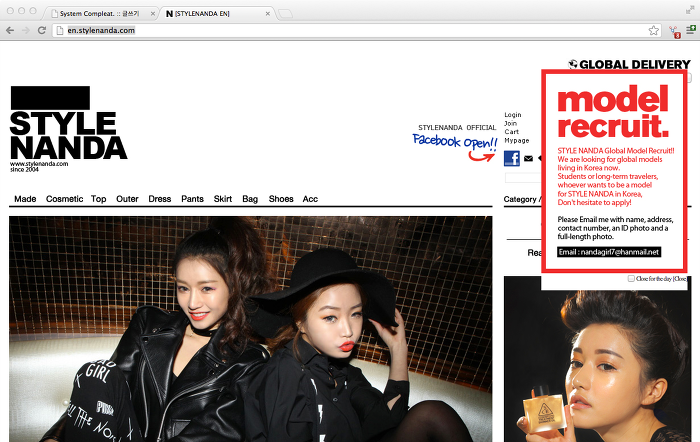Click the STYLE NANDA logo
This screenshot has width=700, height=442.
click(68, 129)
